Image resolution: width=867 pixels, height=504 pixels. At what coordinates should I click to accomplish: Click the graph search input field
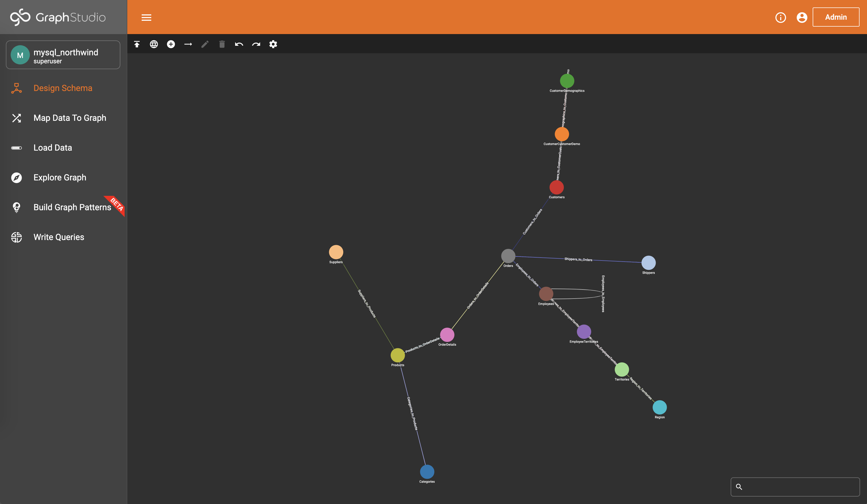click(795, 487)
